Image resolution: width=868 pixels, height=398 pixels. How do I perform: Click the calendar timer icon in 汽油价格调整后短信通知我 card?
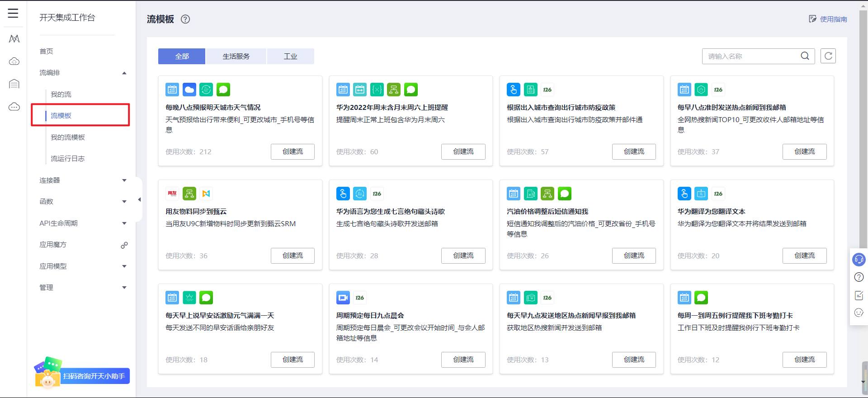coord(514,194)
